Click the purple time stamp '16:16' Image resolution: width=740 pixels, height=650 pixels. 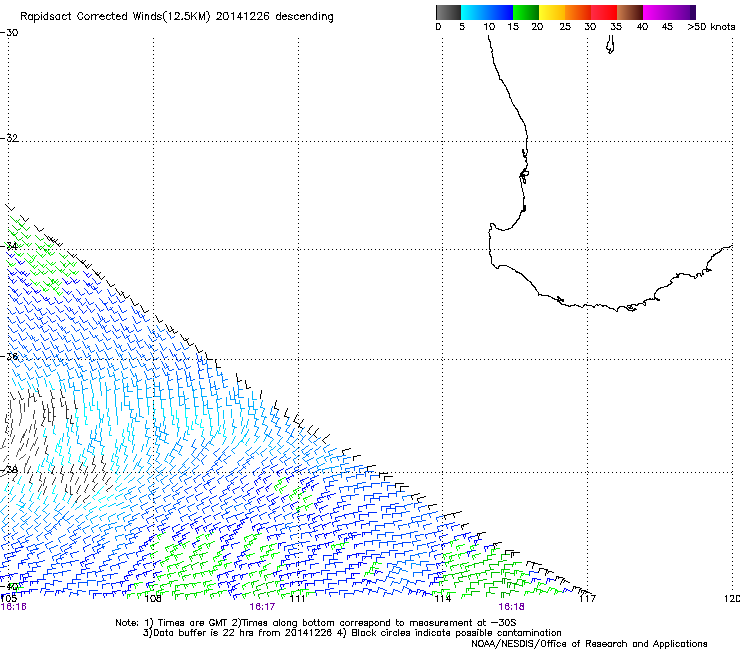coord(13,607)
